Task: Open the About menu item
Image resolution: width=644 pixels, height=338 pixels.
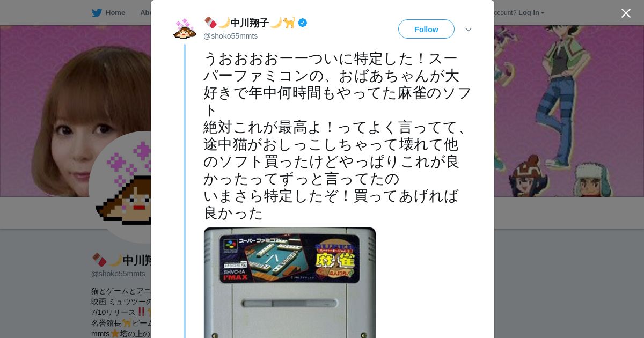Action: tap(145, 12)
